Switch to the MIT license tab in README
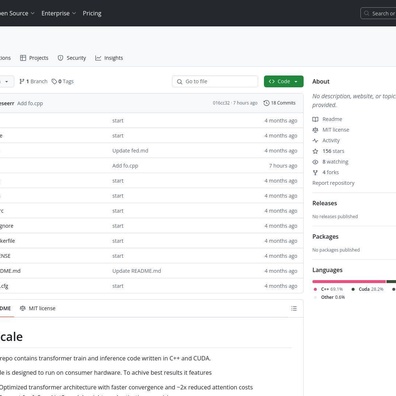 click(38, 308)
